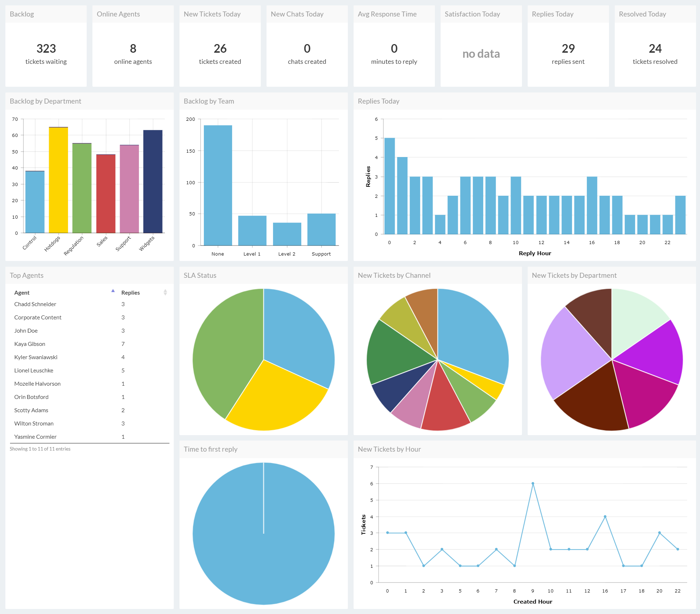The height and width of the screenshot is (614, 700).
Task: Click the hour 16 point in Tickets by Hour
Action: click(x=605, y=517)
